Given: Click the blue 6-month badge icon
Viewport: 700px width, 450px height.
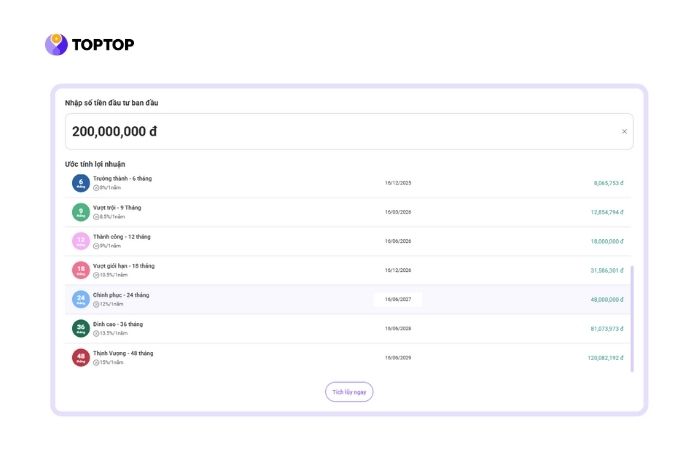Looking at the screenshot, I should [x=81, y=183].
